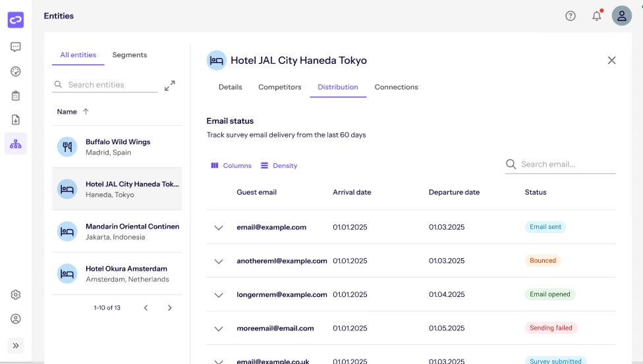This screenshot has width=643, height=364.
Task: Click the bed icon beside the panel title
Action: tap(217, 61)
